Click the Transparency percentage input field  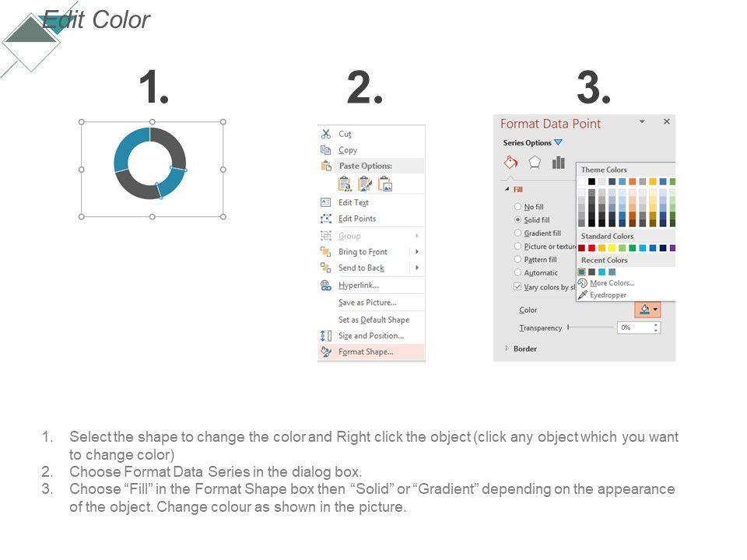pos(634,327)
